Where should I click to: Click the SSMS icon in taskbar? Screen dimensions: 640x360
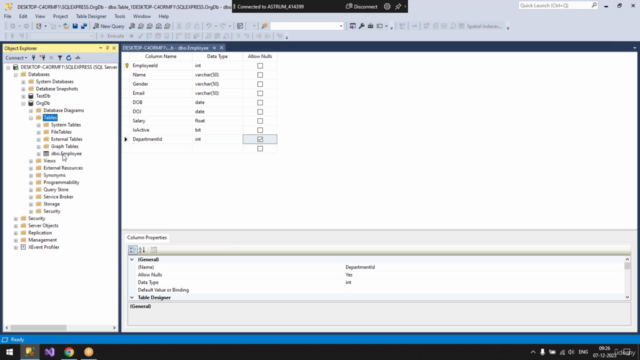(x=30, y=352)
